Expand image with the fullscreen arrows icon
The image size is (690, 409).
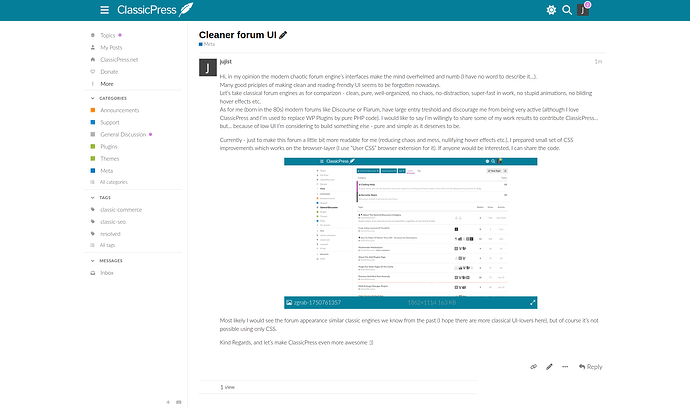coord(532,302)
